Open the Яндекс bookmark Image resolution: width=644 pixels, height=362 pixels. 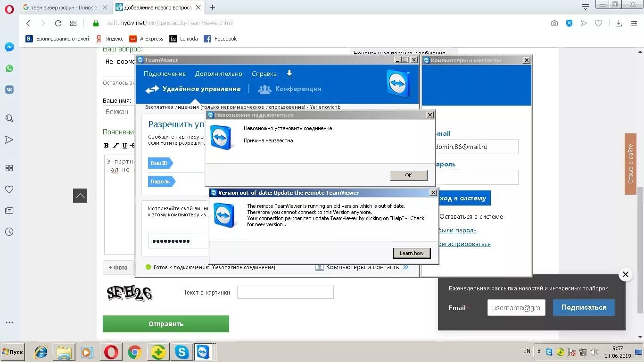[109, 39]
